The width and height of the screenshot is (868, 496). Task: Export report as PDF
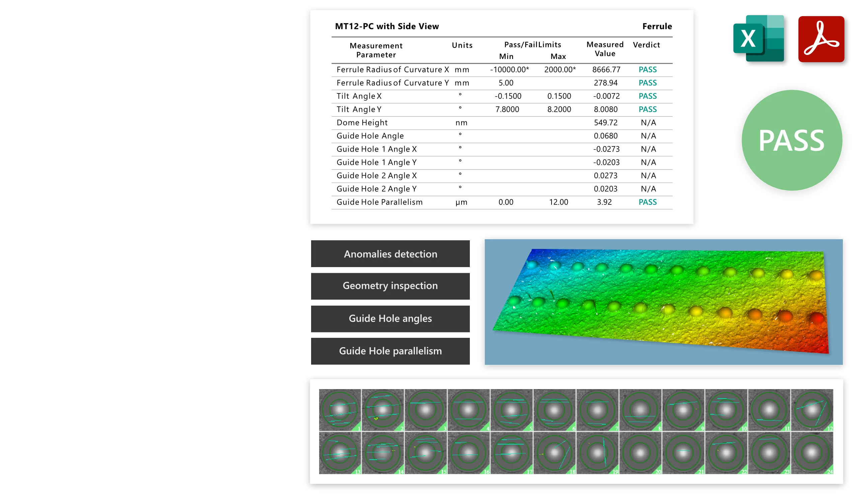point(821,39)
